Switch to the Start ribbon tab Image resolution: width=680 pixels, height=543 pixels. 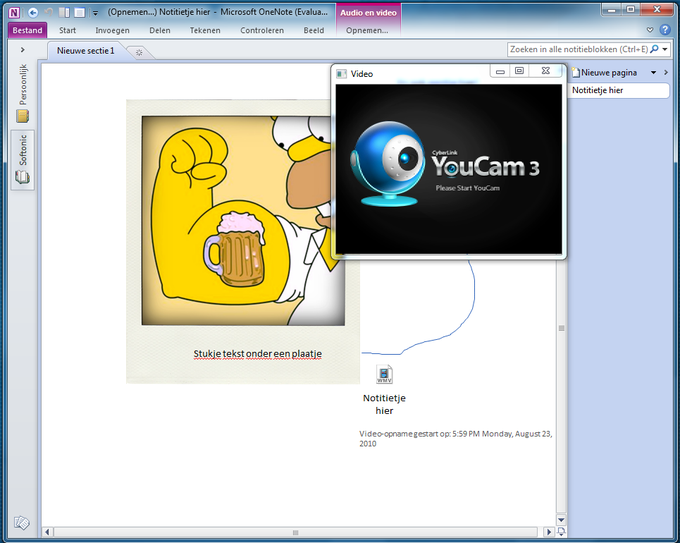pyautogui.click(x=68, y=30)
